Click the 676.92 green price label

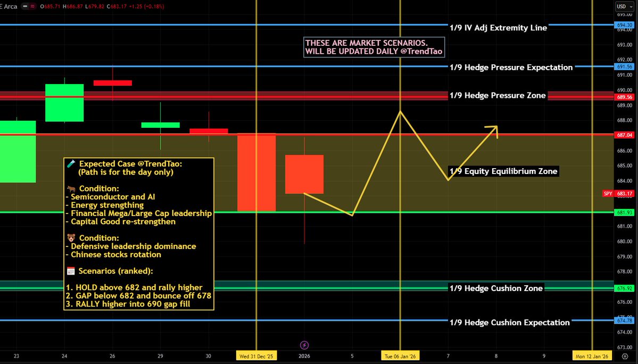[624, 288]
